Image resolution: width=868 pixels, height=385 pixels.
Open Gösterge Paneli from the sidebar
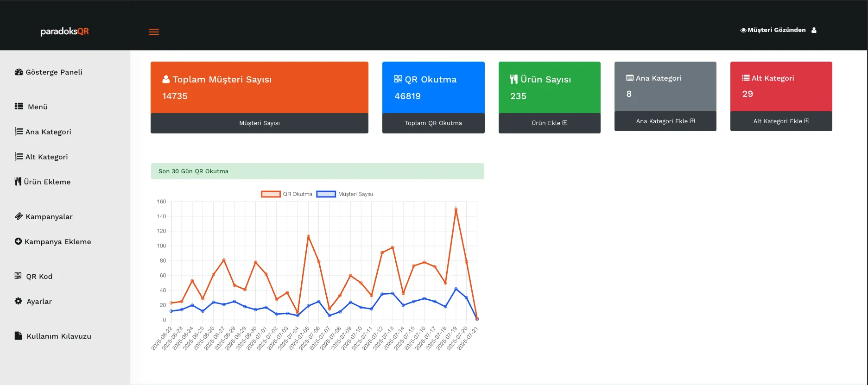pyautogui.click(x=49, y=72)
